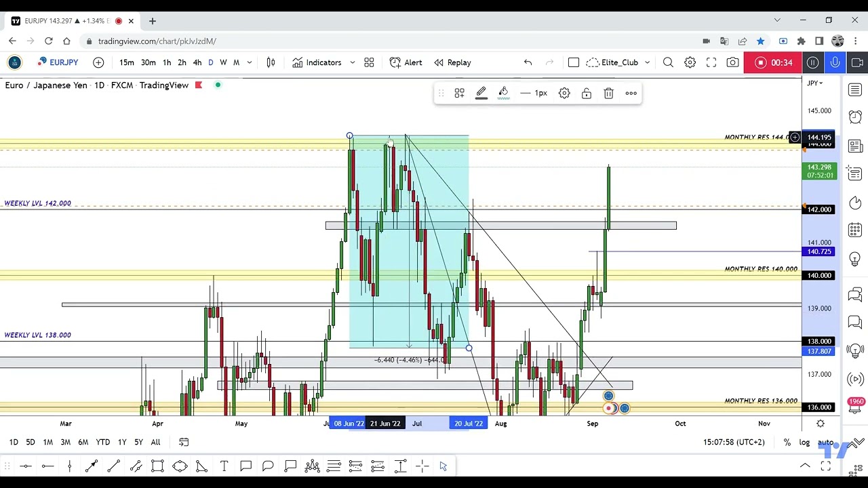Viewport: 868px width, 488px height.
Task: Toggle the recorder webcam
Action: (857, 62)
